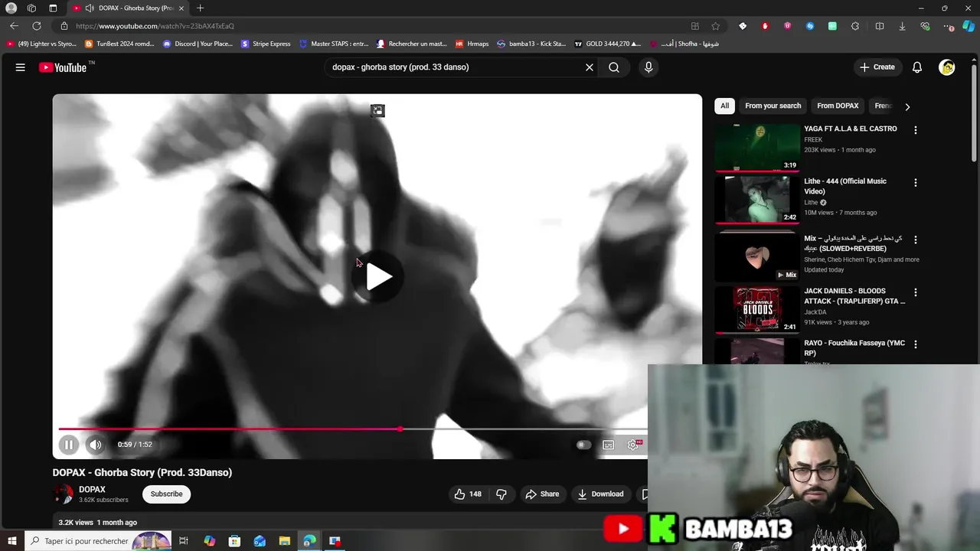Open the Browser essentials heart icon

pos(925,26)
